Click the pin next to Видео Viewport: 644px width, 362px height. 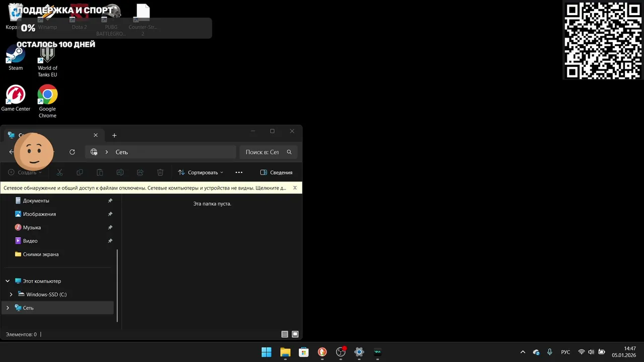[110, 241]
